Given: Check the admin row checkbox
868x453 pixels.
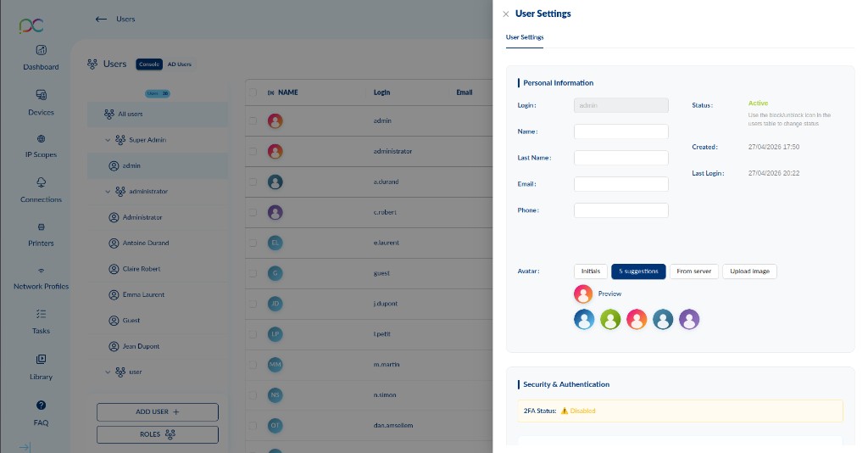Looking at the screenshot, I should tap(253, 120).
